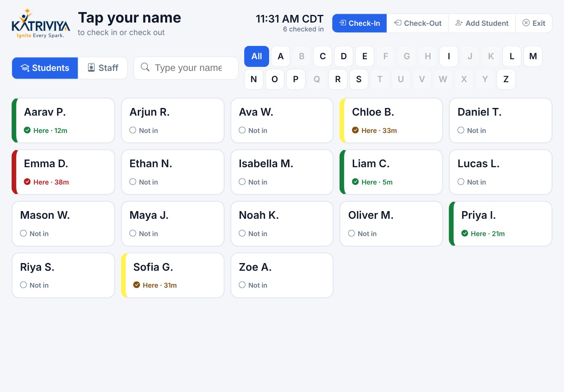Click the Check-Out arrow icon
The height and width of the screenshot is (392, 564).
click(x=398, y=23)
